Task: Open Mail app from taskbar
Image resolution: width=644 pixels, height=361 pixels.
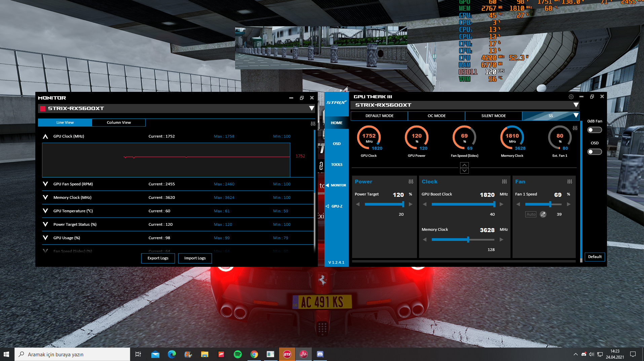Action: pyautogui.click(x=155, y=354)
